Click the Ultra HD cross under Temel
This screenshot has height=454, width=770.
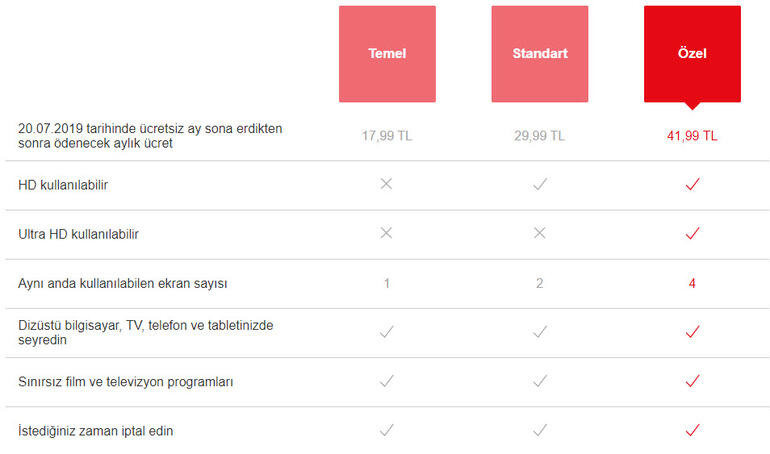click(x=387, y=234)
